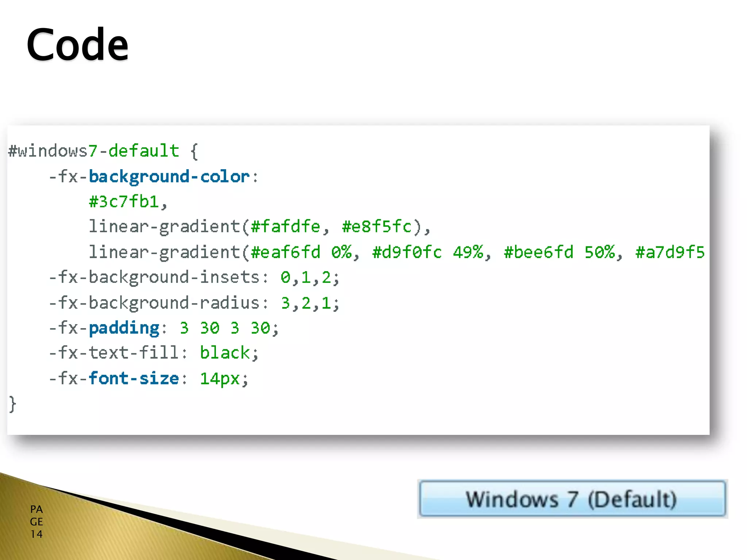Click the black text-fill value
The width and height of the screenshot is (747, 560).
click(x=225, y=353)
